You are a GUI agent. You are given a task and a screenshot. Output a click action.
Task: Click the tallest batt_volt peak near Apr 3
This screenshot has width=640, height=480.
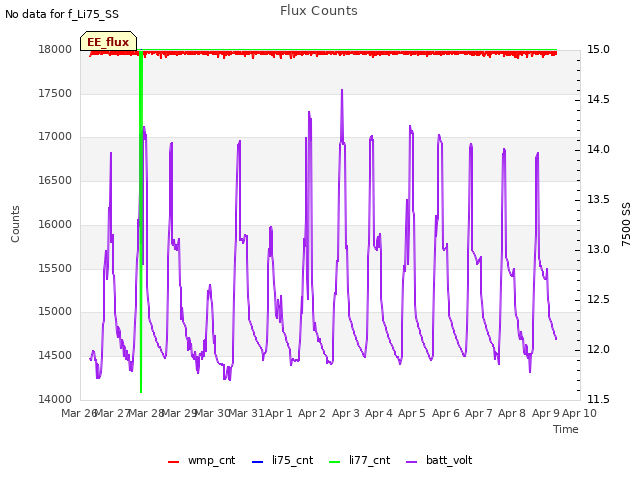point(342,91)
